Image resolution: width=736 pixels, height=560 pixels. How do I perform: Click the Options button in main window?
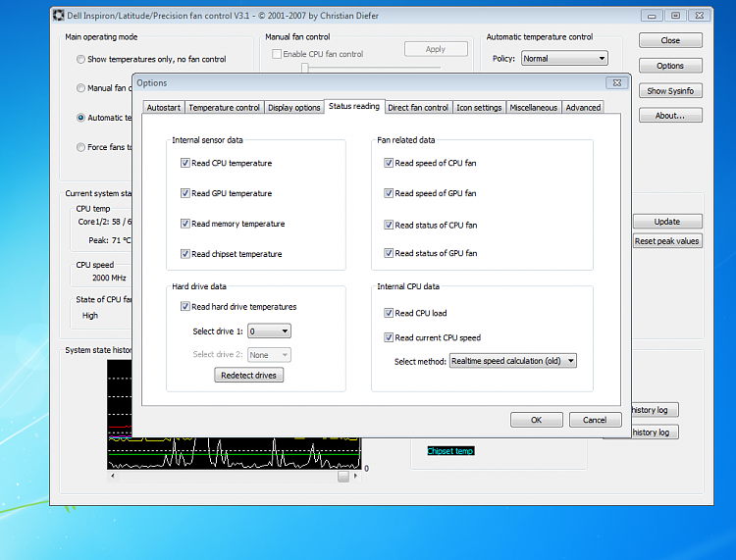[x=670, y=66]
